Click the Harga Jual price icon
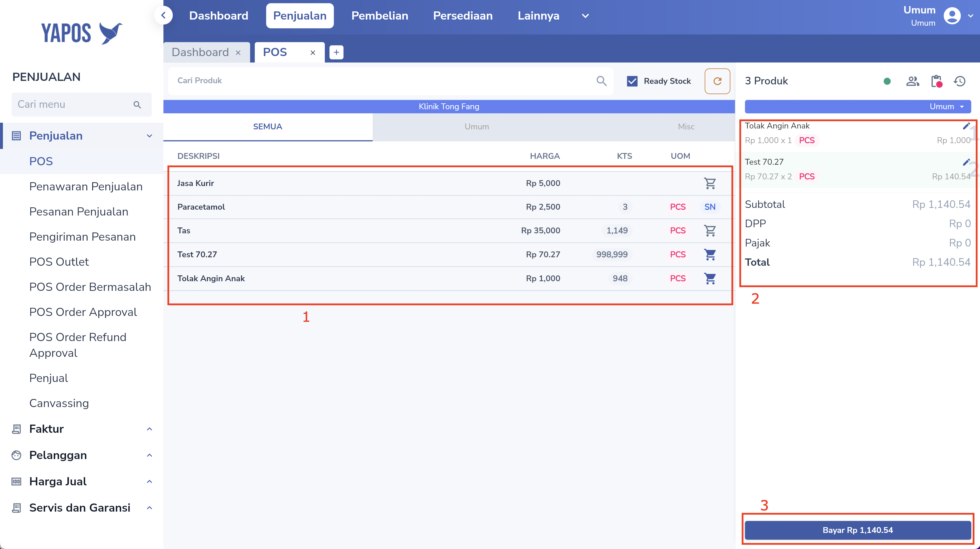980x549 pixels. tap(16, 481)
